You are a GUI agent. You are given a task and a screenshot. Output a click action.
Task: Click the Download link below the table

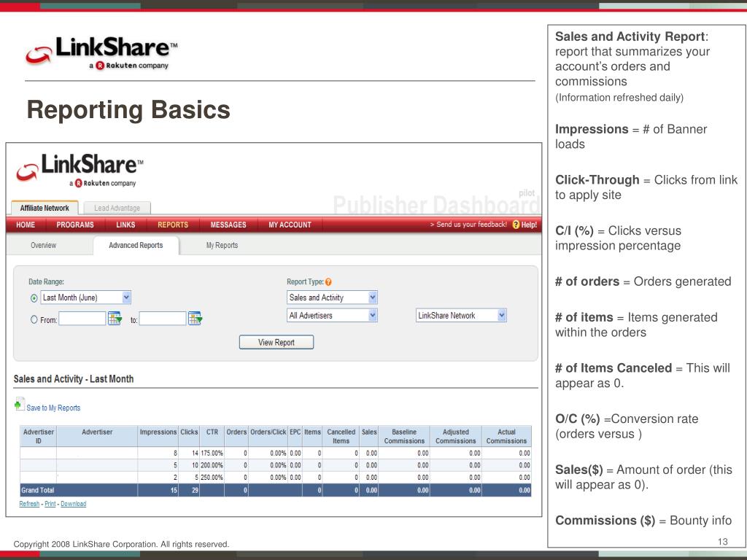pyautogui.click(x=74, y=504)
